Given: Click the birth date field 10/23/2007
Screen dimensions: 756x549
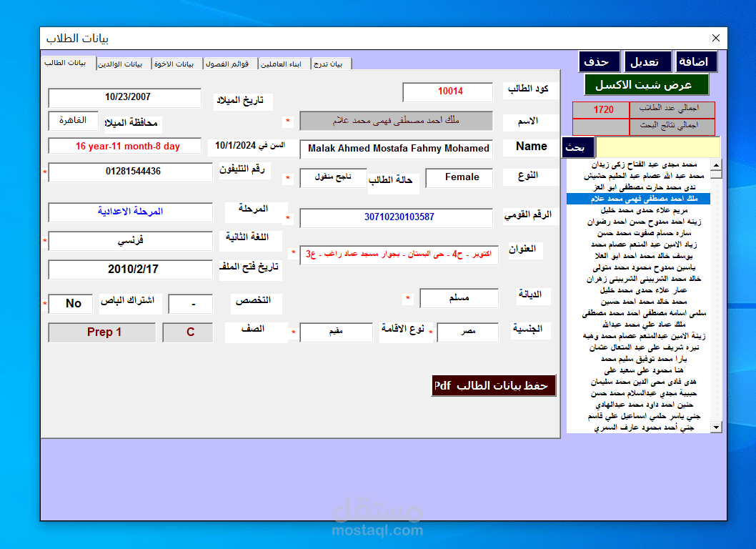Looking at the screenshot, I should 125,97.
